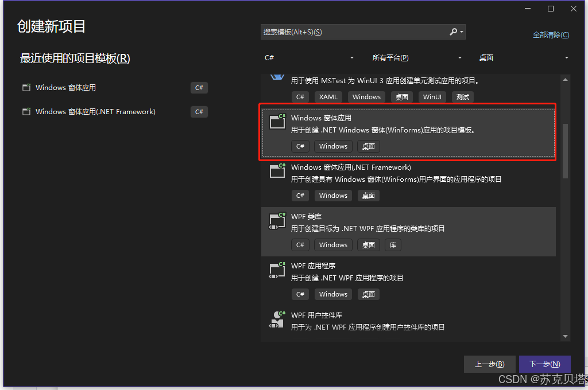
Task: Click C# tag under WPF 应用程序
Action: coord(300,294)
